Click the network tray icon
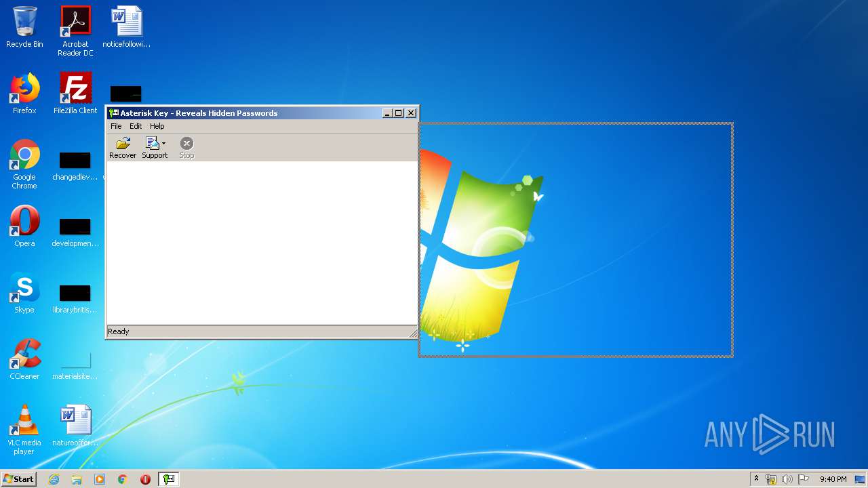The image size is (868, 488). tap(771, 479)
